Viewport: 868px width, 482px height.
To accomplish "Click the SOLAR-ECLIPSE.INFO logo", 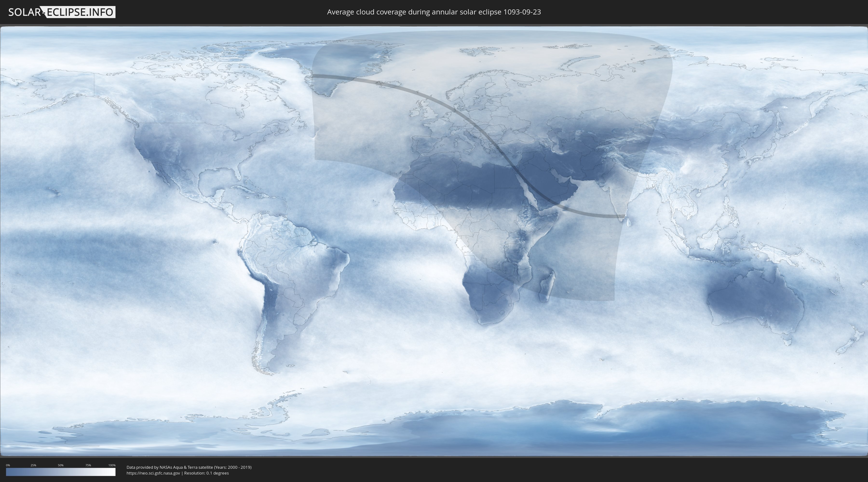I will pos(62,12).
